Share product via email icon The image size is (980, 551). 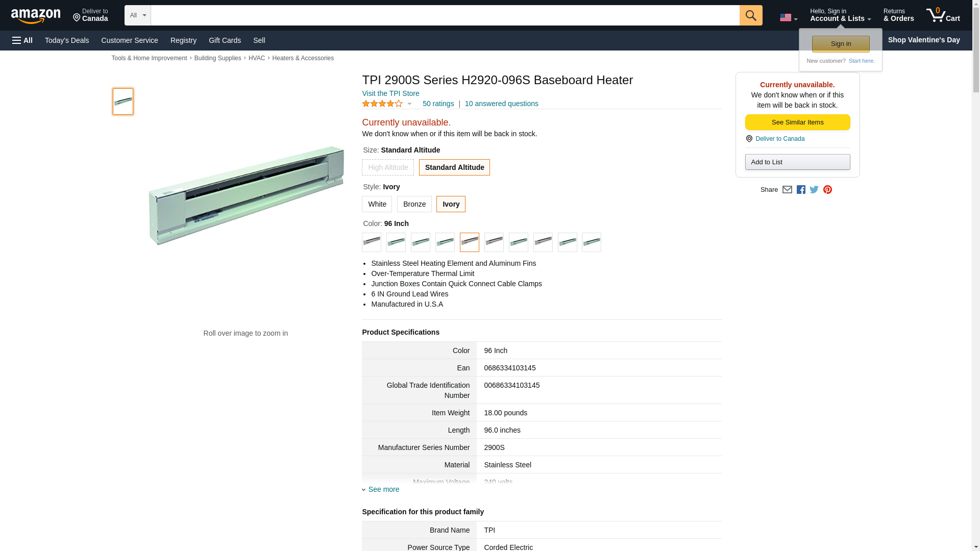787,190
